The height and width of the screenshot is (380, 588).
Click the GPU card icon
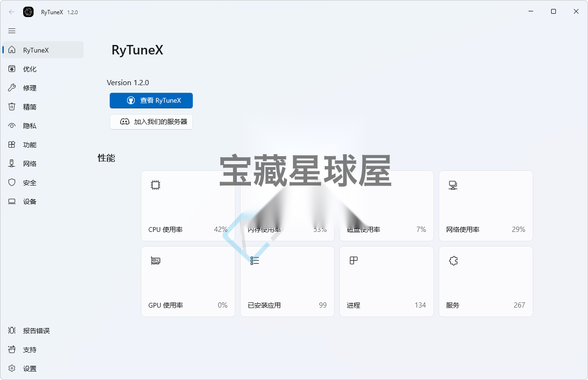pos(155,261)
